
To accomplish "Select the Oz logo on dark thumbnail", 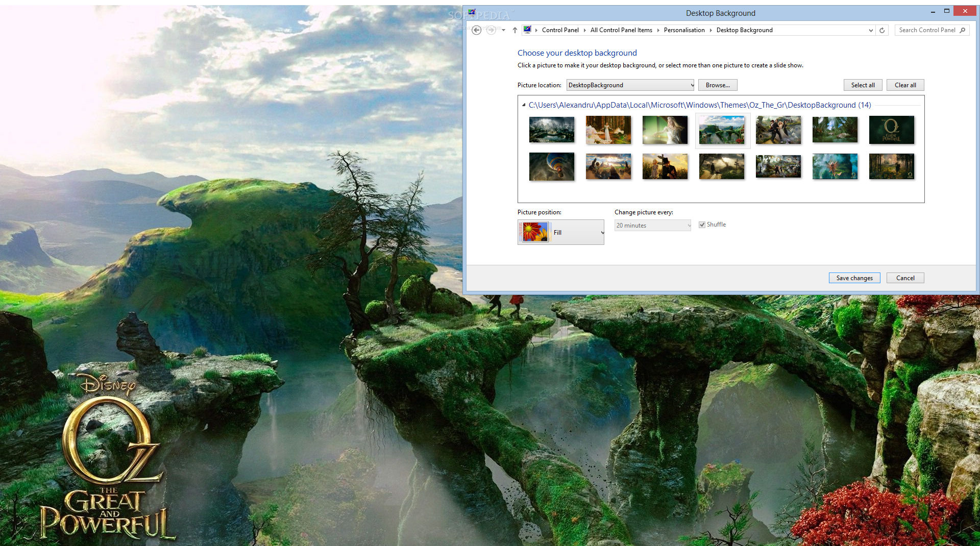I will 892,130.
